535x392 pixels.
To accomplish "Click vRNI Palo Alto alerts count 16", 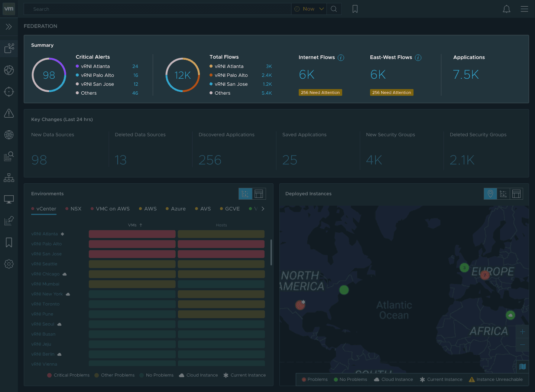I will point(136,75).
